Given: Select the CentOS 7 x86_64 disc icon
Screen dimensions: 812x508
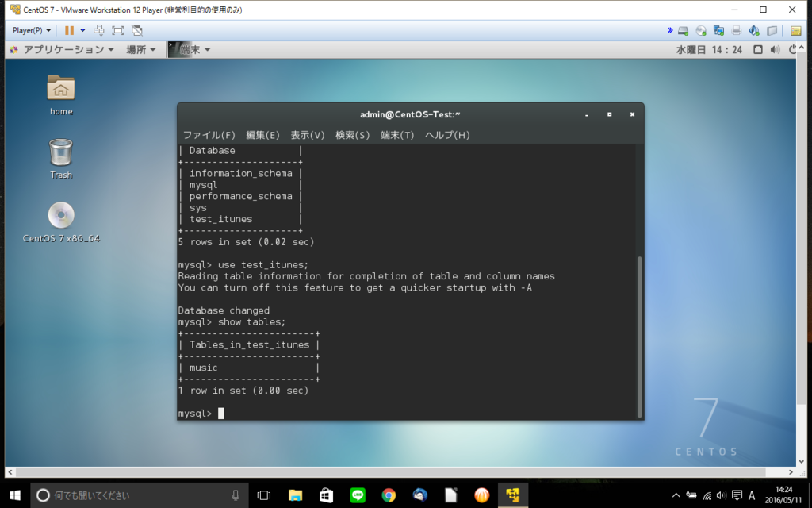Looking at the screenshot, I should [x=61, y=222].
